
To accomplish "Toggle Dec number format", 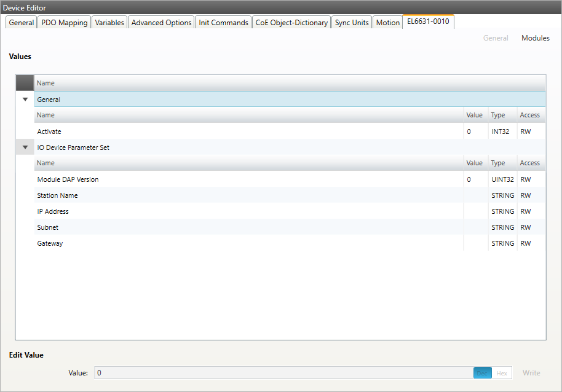I will coord(483,373).
